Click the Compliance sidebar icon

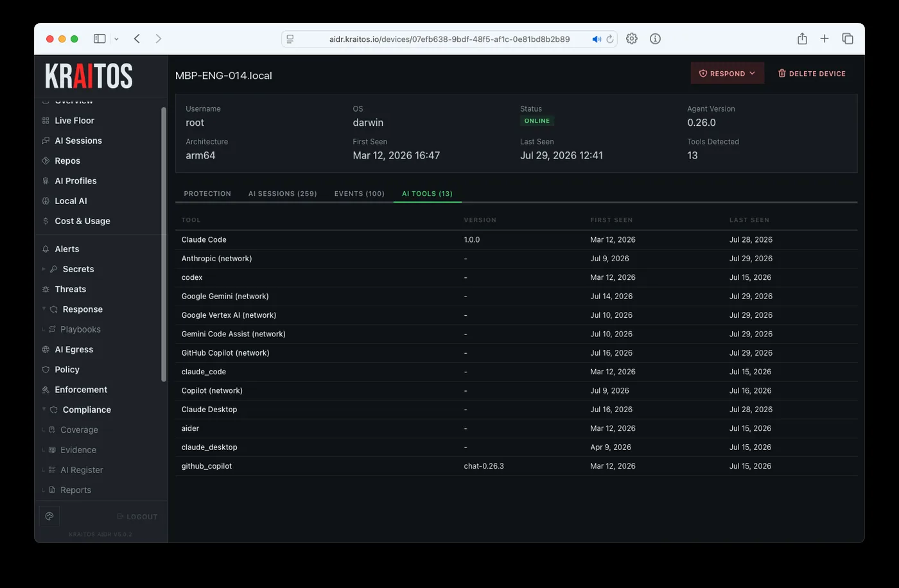coord(53,410)
